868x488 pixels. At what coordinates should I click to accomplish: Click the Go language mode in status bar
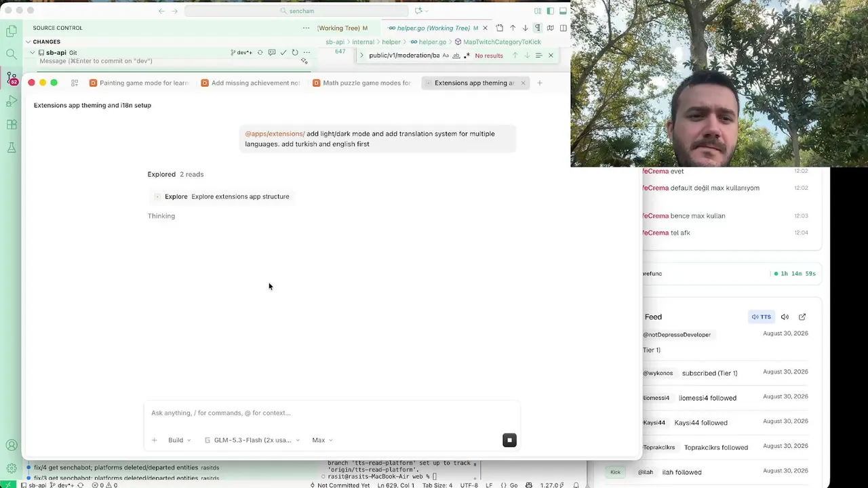coord(513,485)
